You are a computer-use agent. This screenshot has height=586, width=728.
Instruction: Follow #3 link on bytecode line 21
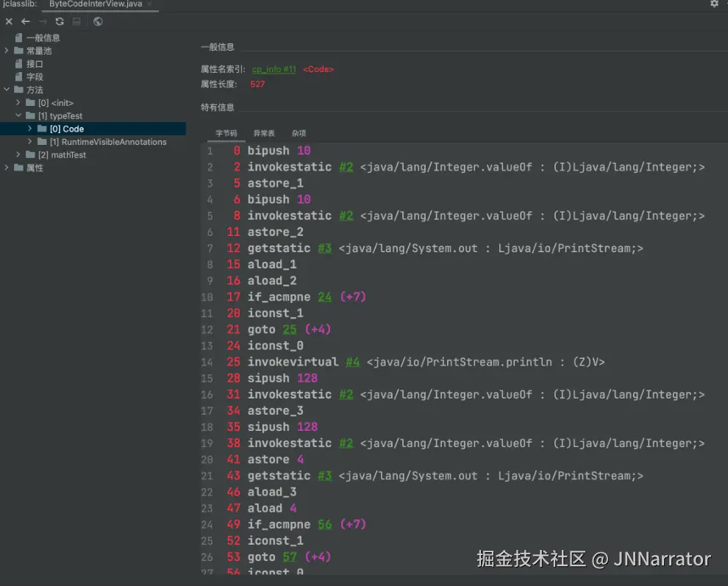pos(324,476)
